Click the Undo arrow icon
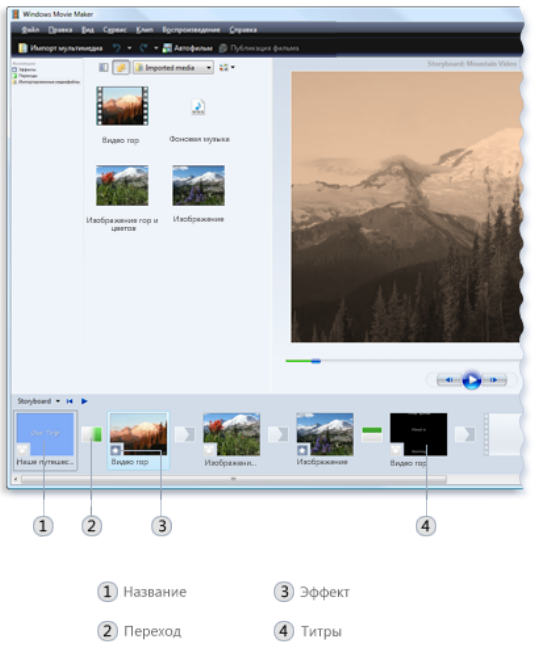 (x=117, y=48)
